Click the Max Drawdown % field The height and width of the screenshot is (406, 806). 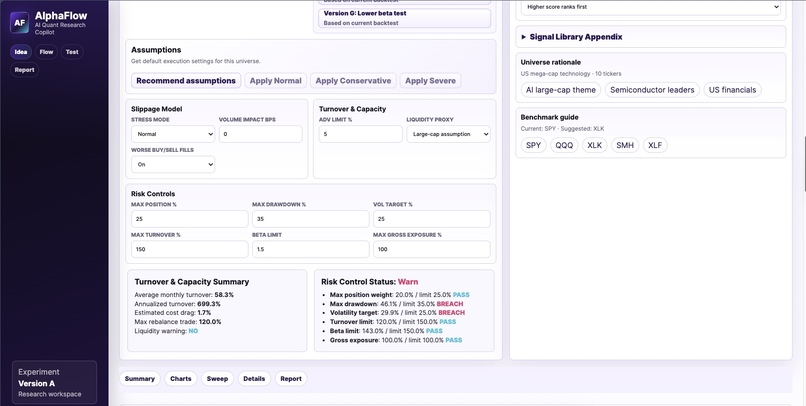pos(310,219)
